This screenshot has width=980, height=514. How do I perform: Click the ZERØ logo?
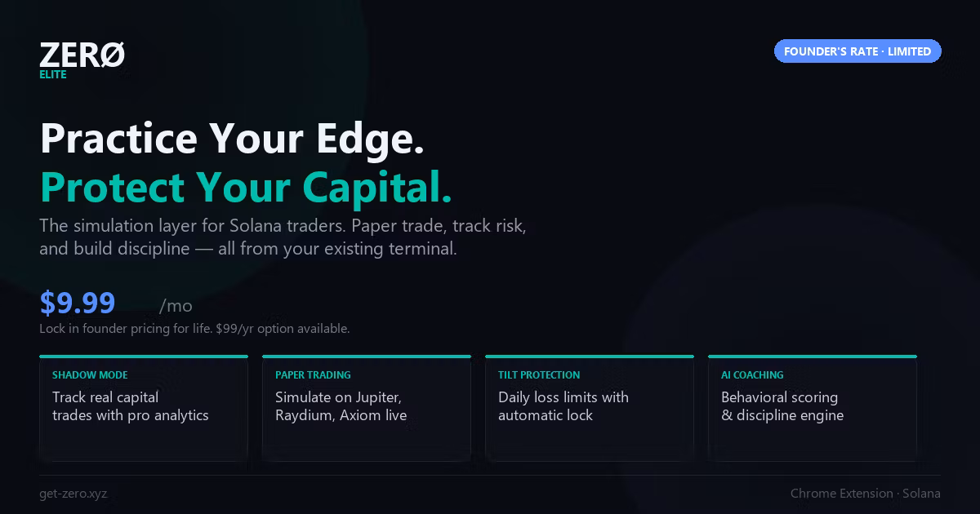(82, 55)
